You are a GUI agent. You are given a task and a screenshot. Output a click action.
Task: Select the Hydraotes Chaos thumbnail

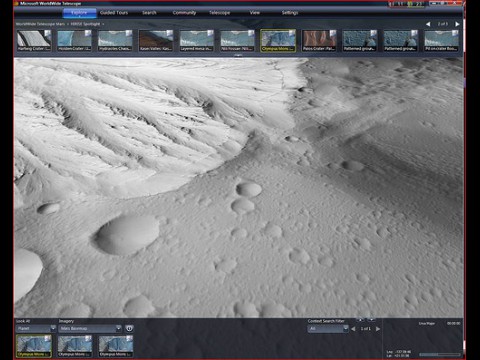point(115,40)
